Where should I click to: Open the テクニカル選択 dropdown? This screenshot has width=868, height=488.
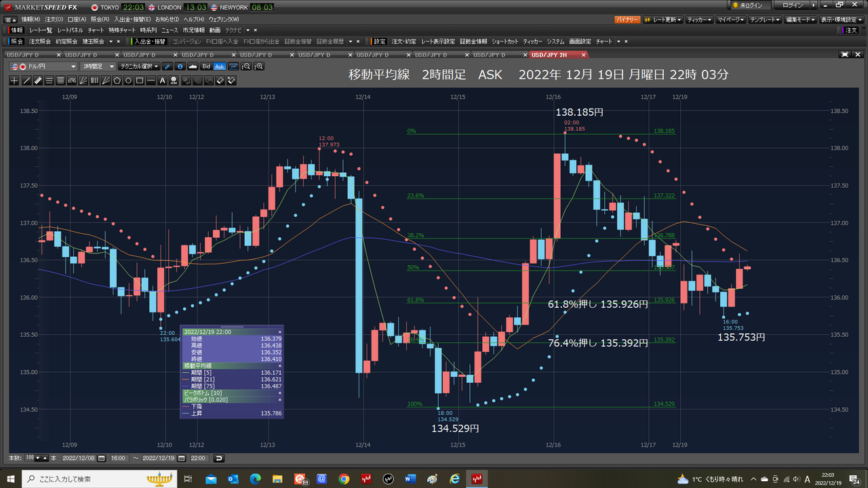point(138,66)
